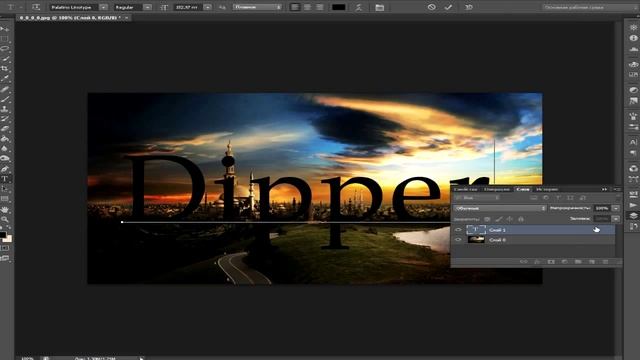Toggle text orientation in options bar
640x360 pixels.
click(36, 7)
